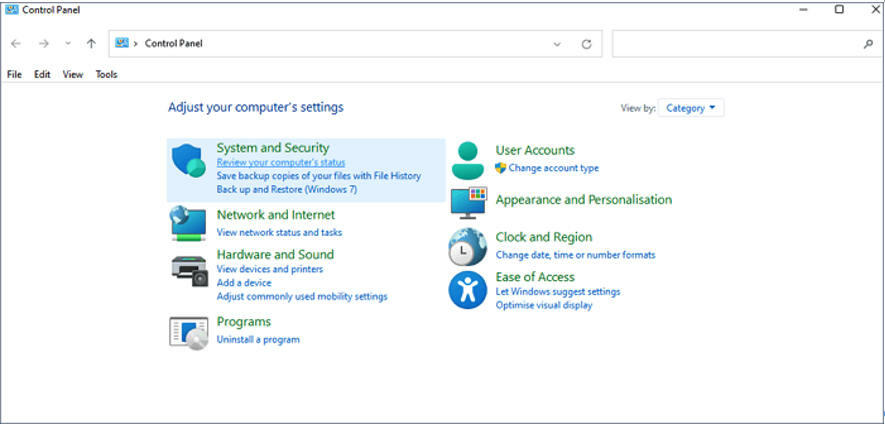This screenshot has width=885, height=424.
Task: Open the recent locations dropdown arrow
Action: [68, 43]
